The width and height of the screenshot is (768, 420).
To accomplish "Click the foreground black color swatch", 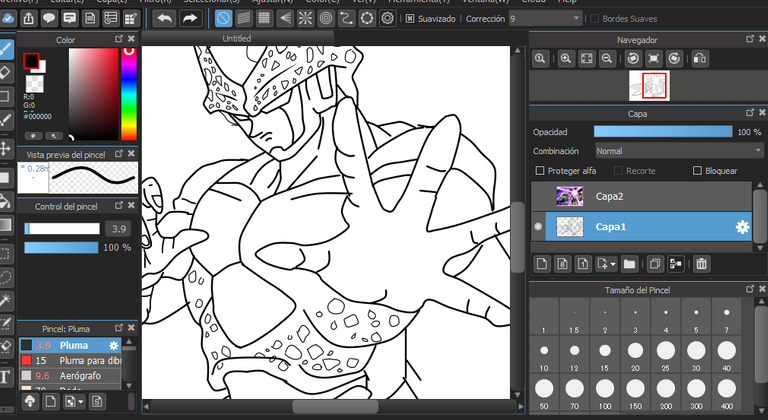I will [x=31, y=61].
